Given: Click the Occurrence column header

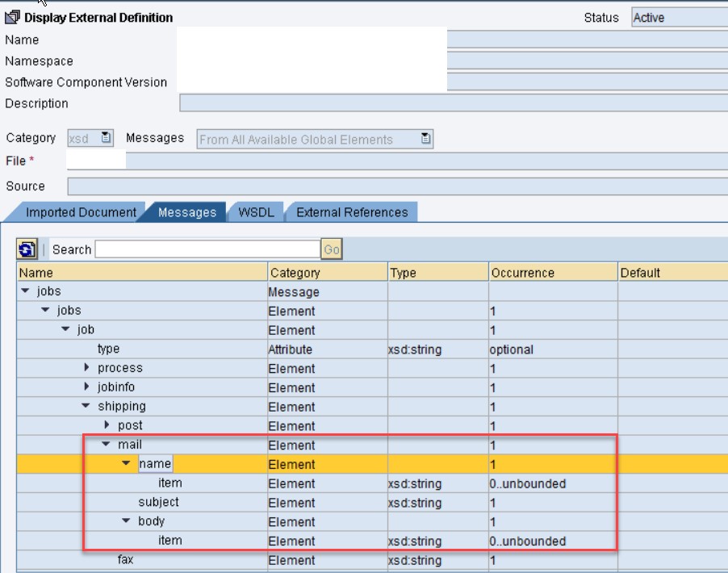Looking at the screenshot, I should (x=522, y=273).
